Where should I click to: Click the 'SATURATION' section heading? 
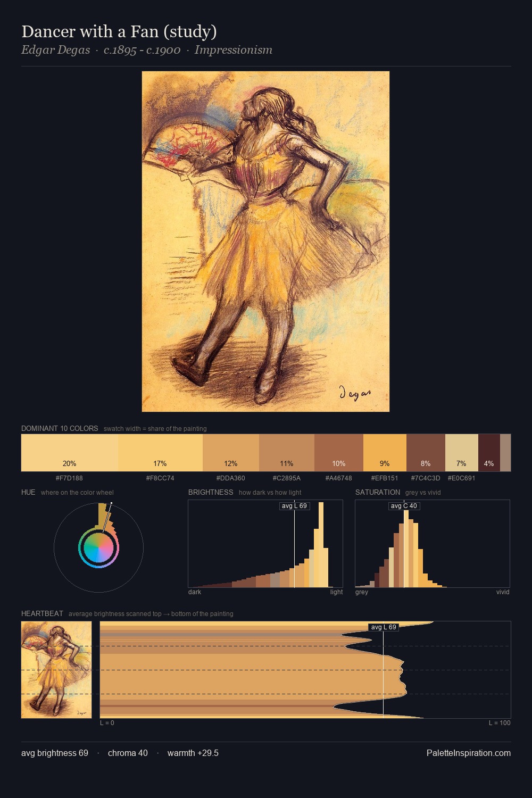point(378,492)
